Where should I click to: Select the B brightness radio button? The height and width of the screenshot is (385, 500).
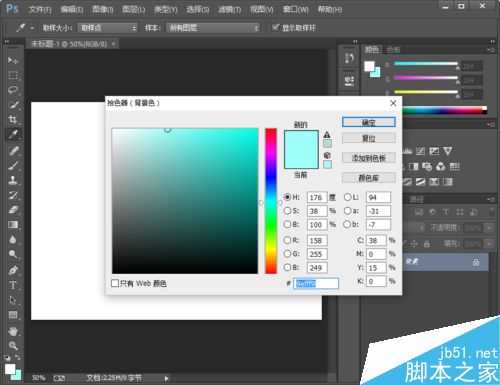point(287,224)
